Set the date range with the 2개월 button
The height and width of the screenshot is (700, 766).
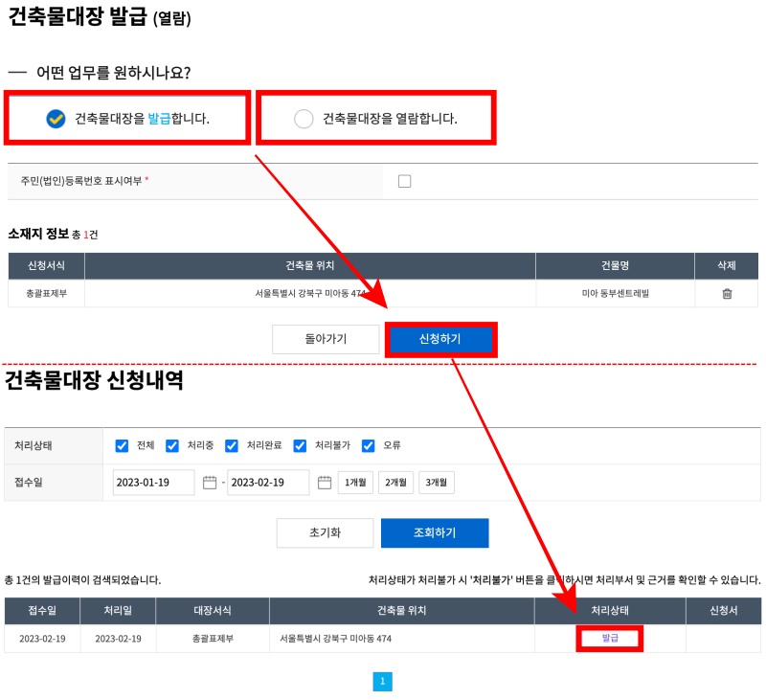pyautogui.click(x=395, y=483)
